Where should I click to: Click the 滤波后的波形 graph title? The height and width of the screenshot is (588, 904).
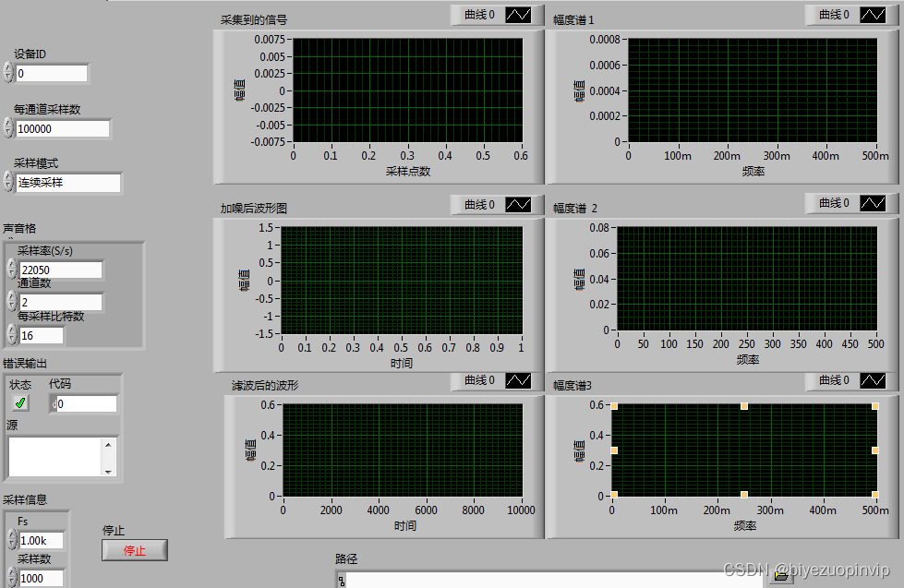[x=265, y=385]
